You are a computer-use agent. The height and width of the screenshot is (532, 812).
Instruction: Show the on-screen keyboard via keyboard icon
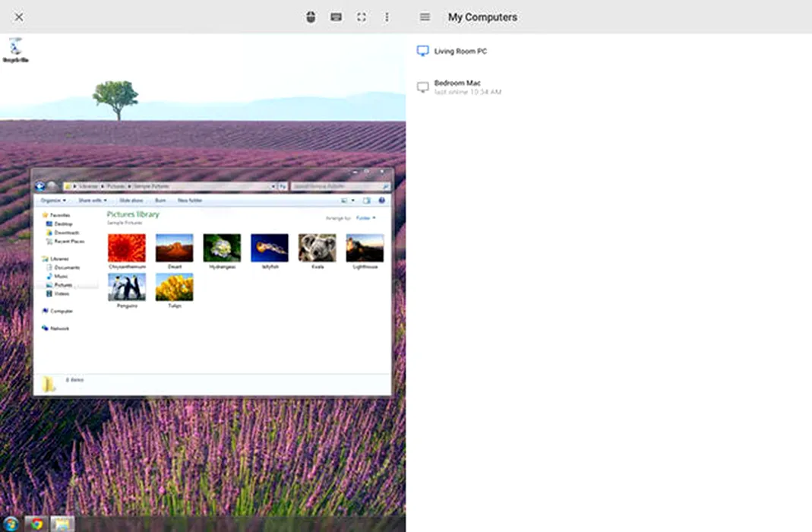(336, 17)
